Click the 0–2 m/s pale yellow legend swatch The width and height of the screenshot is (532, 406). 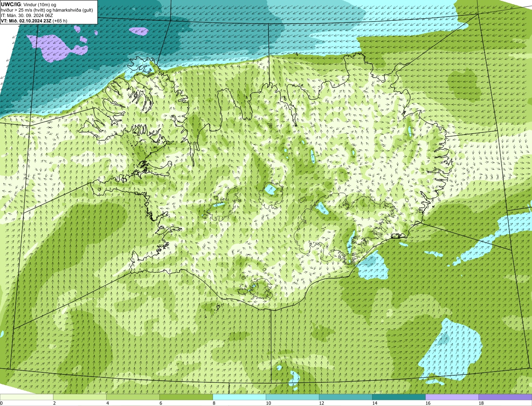(27, 397)
